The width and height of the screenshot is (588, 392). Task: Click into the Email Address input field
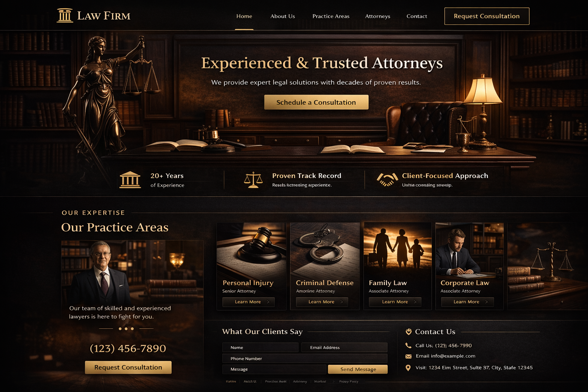point(344,347)
